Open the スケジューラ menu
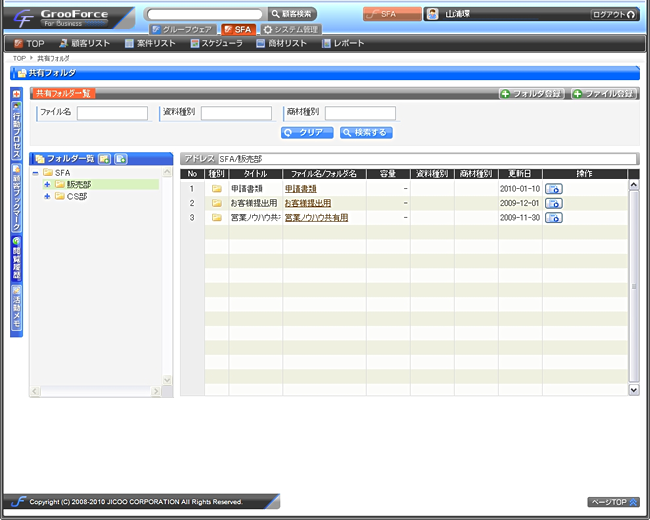 click(x=216, y=44)
